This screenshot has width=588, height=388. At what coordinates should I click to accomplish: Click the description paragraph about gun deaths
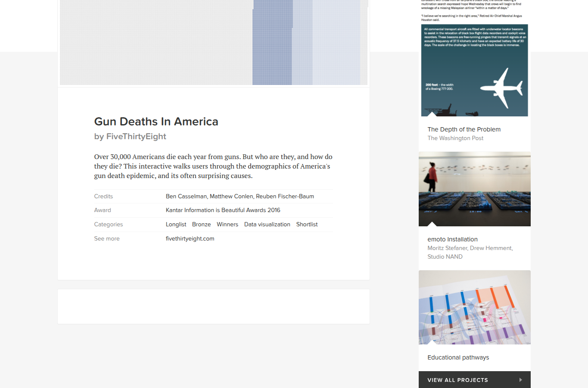point(213,166)
